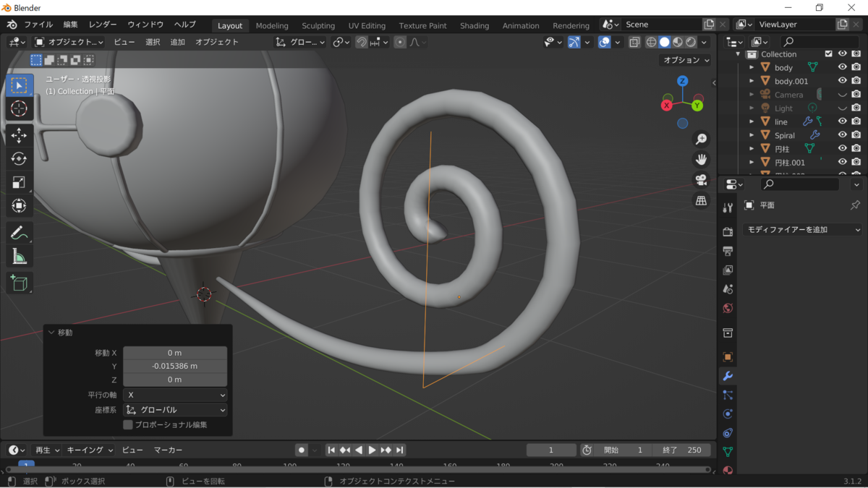Viewport: 868px width, 488px height.
Task: Click the outliner search field
Action: click(820, 42)
